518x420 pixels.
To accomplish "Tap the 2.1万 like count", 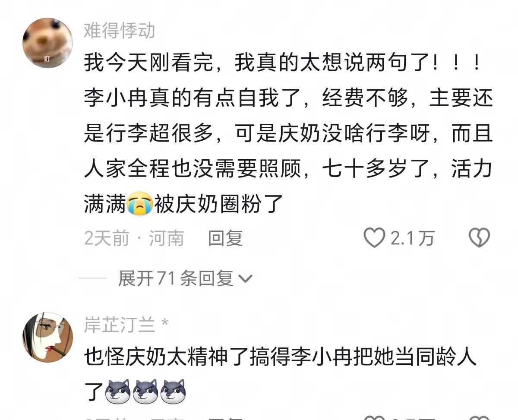I will (x=413, y=238).
